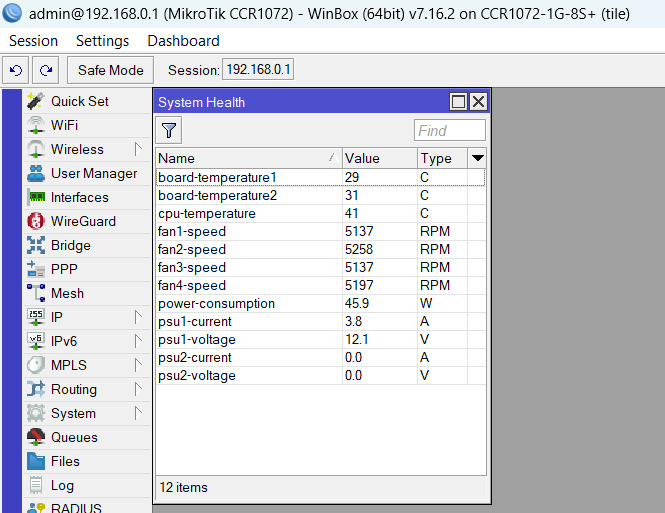Viewport: 665px width, 513px height.
Task: Select the psu2-current row
Action: [321, 357]
